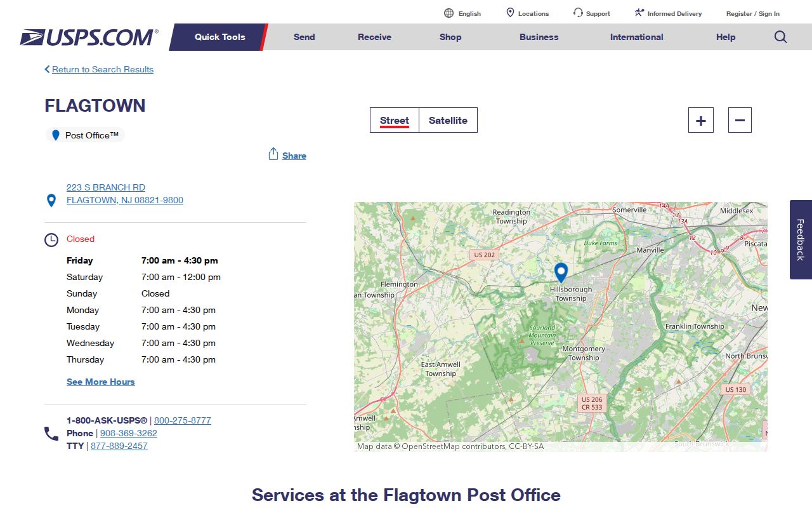This screenshot has height=508, width=812.
Task: Open the Shop menu
Action: [x=450, y=37]
